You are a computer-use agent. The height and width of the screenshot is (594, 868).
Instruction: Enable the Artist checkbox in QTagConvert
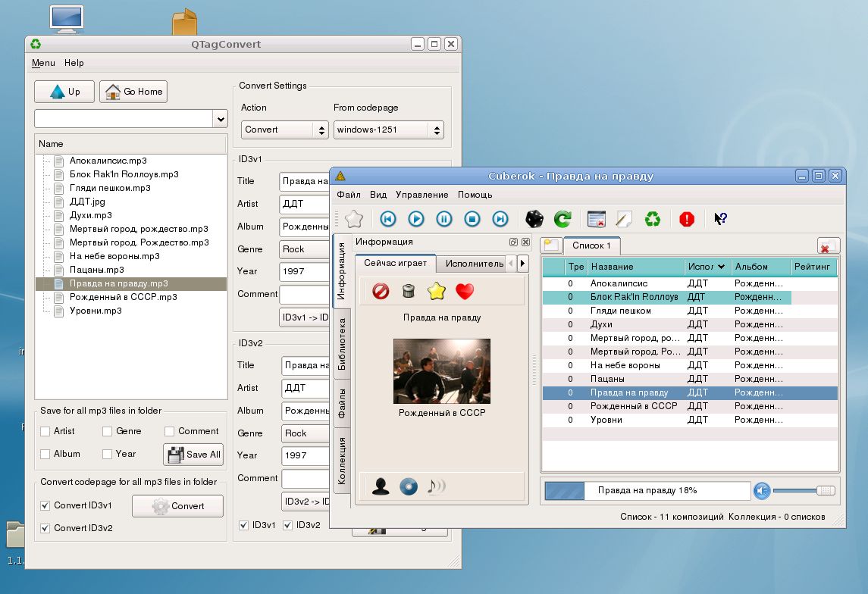[x=45, y=431]
